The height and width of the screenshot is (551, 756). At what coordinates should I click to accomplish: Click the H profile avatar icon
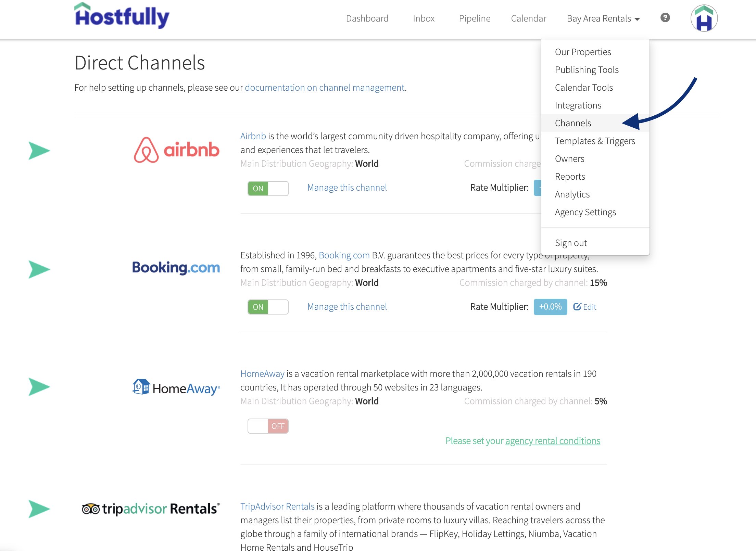pos(704,18)
